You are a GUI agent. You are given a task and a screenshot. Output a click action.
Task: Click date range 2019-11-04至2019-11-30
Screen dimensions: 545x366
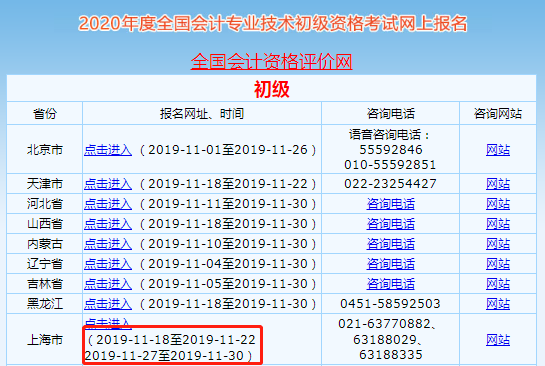[228, 264]
